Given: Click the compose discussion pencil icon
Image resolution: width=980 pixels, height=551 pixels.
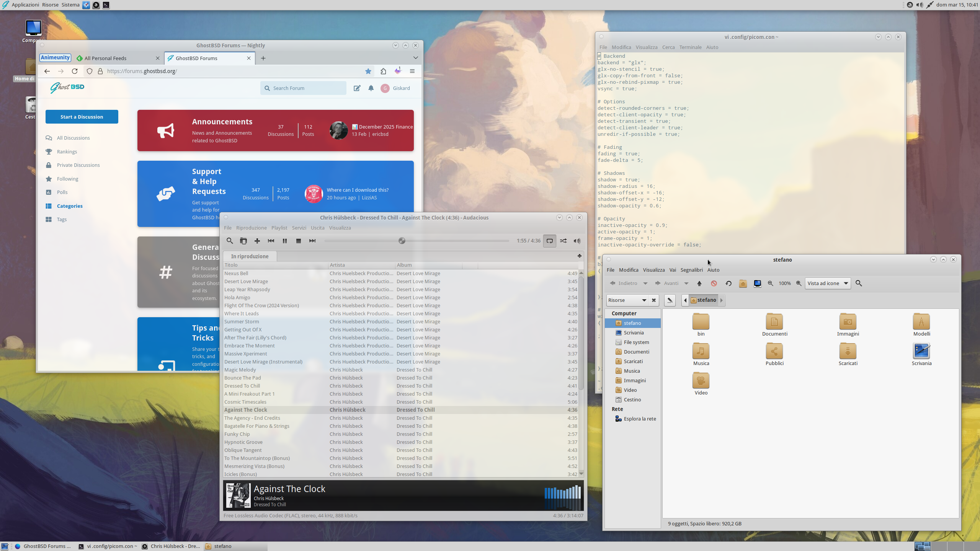Looking at the screenshot, I should tap(357, 88).
